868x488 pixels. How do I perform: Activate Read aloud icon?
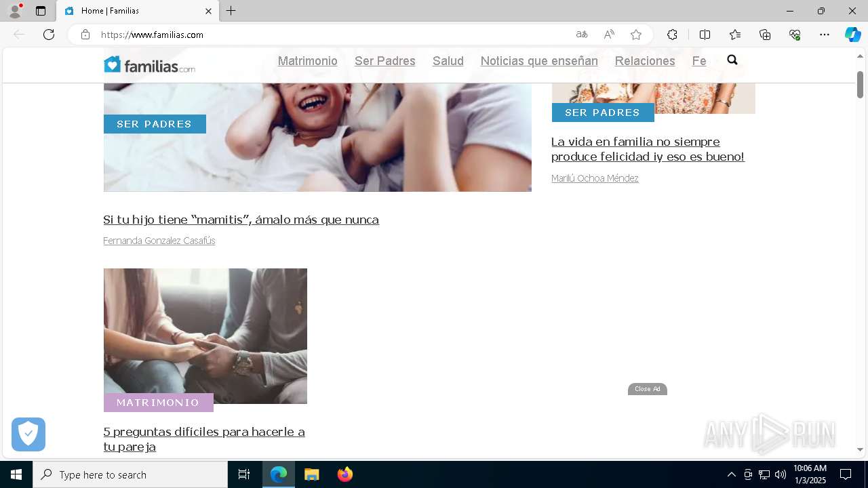point(609,35)
